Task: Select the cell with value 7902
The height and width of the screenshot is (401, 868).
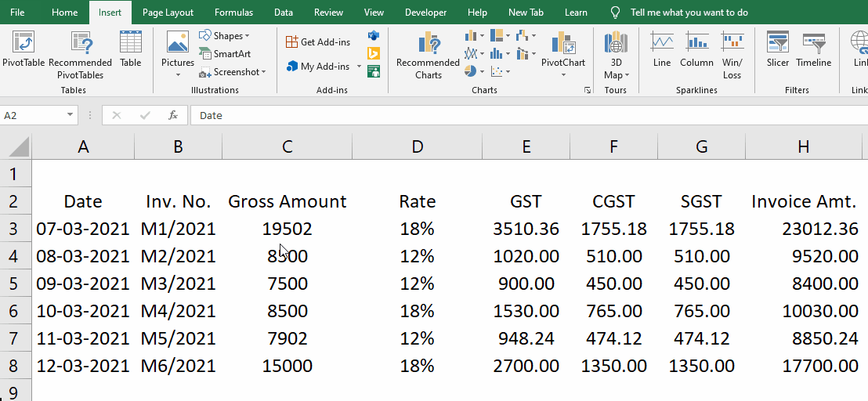Action: coord(287,338)
